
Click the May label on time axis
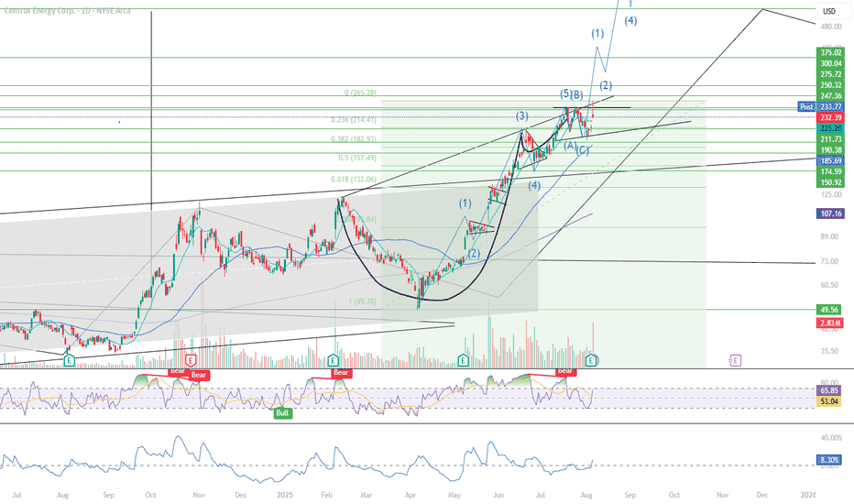point(454,495)
